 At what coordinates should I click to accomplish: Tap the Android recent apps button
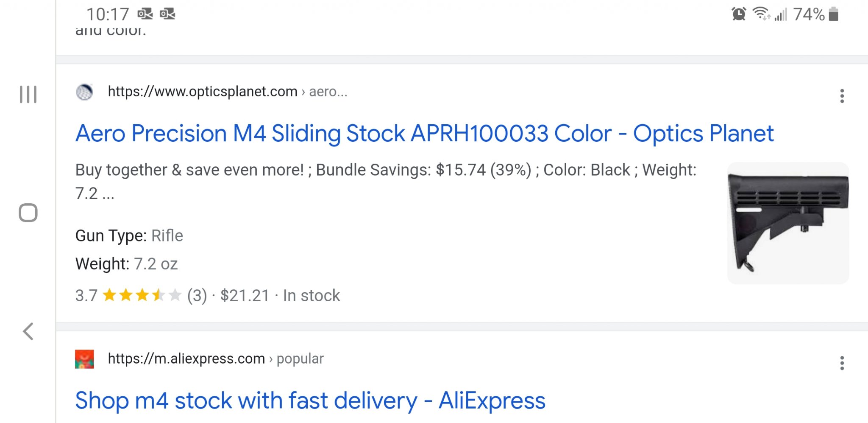coord(28,94)
